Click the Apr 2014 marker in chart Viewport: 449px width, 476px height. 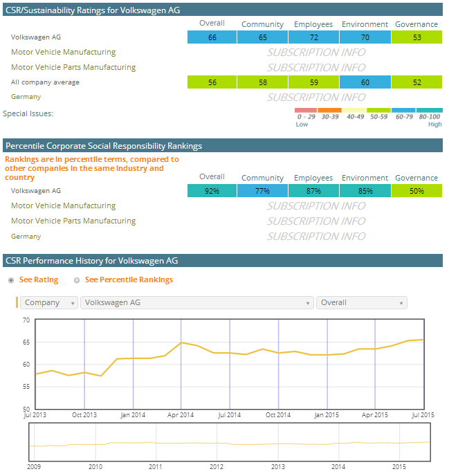click(181, 415)
